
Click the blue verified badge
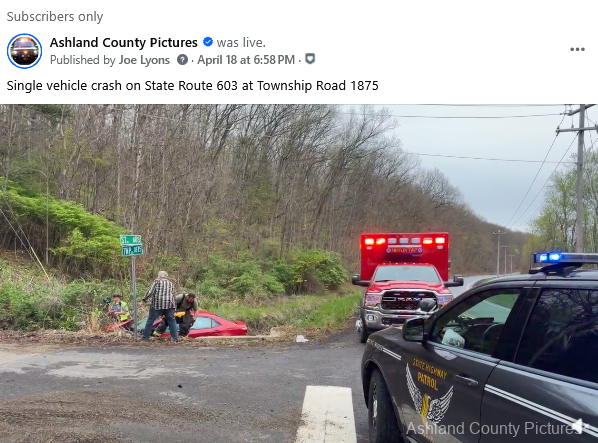point(208,42)
